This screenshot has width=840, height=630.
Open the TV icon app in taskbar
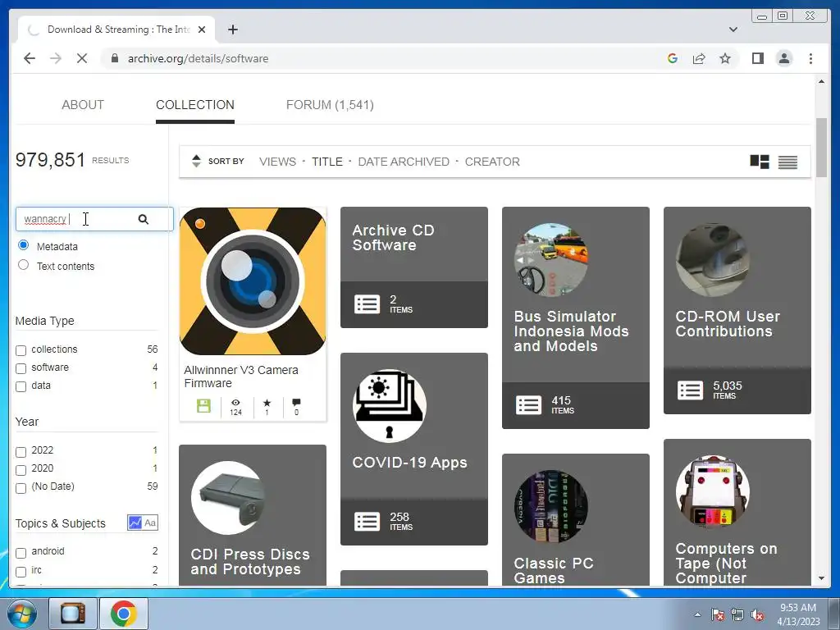point(73,614)
